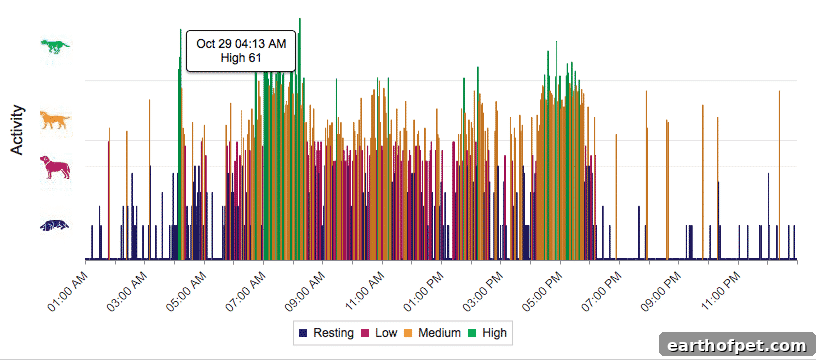Click the magenta Low legend swatch
Viewport: 816px width, 360px height.
[x=365, y=333]
